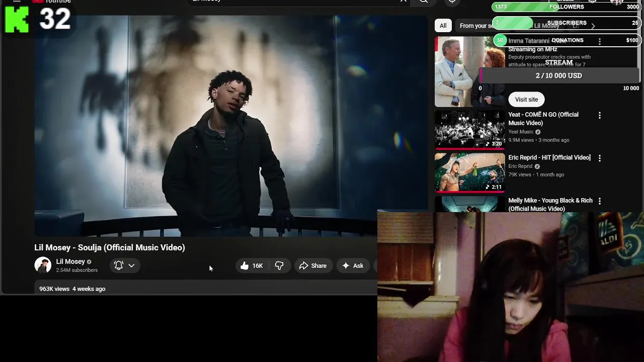This screenshot has height=362, width=644.
Task: Go to Yeat Music channel
Action: click(x=521, y=132)
